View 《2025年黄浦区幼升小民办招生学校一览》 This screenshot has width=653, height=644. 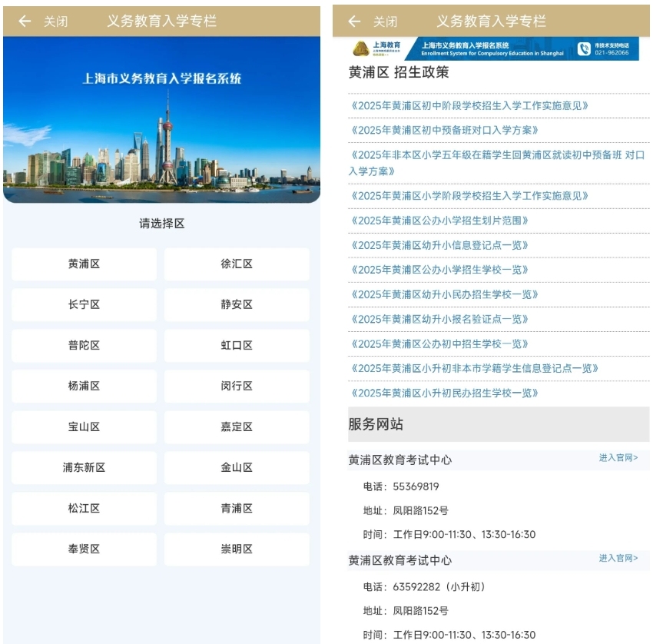point(443,294)
